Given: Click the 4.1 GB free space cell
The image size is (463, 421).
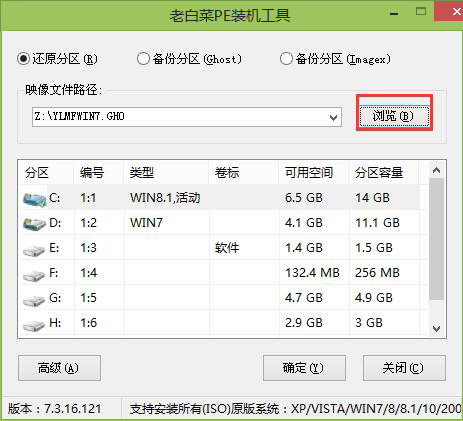Looking at the screenshot, I should click(x=304, y=223).
